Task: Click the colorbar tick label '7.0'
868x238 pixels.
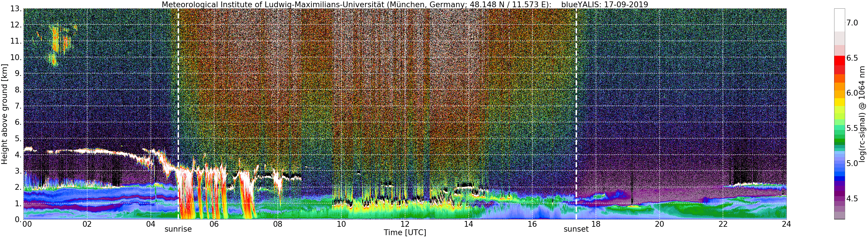Action: coord(852,23)
